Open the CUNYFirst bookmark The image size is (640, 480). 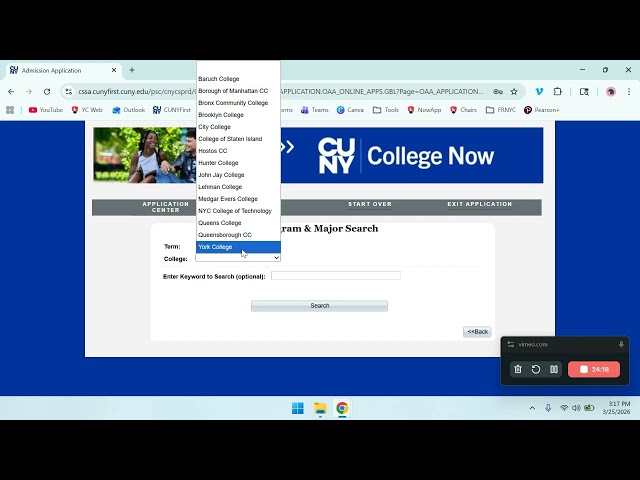[x=171, y=110]
